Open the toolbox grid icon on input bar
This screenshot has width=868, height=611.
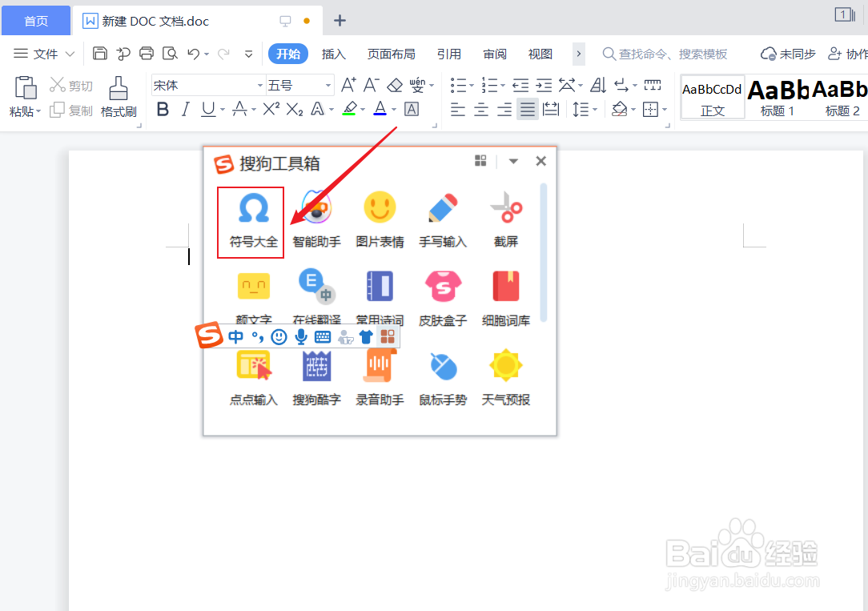tap(388, 336)
